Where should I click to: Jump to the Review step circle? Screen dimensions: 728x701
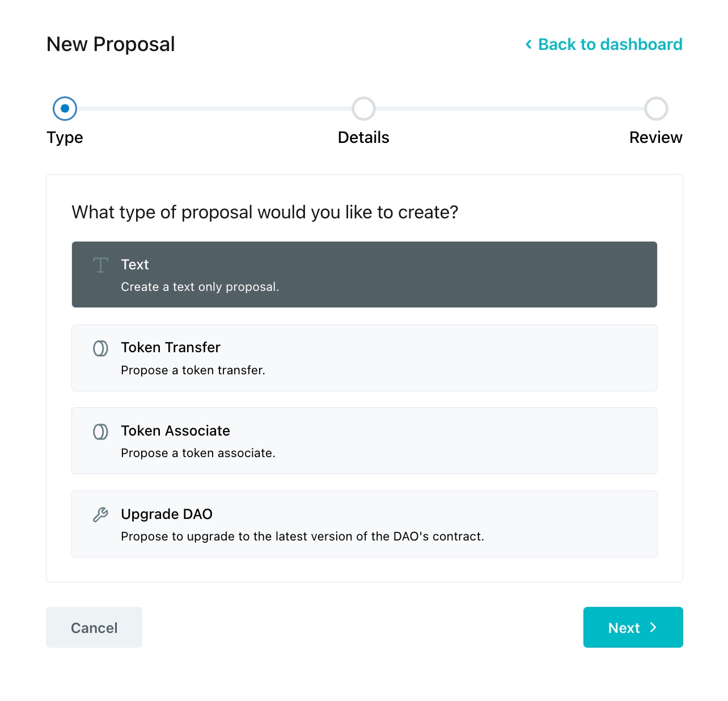point(656,108)
